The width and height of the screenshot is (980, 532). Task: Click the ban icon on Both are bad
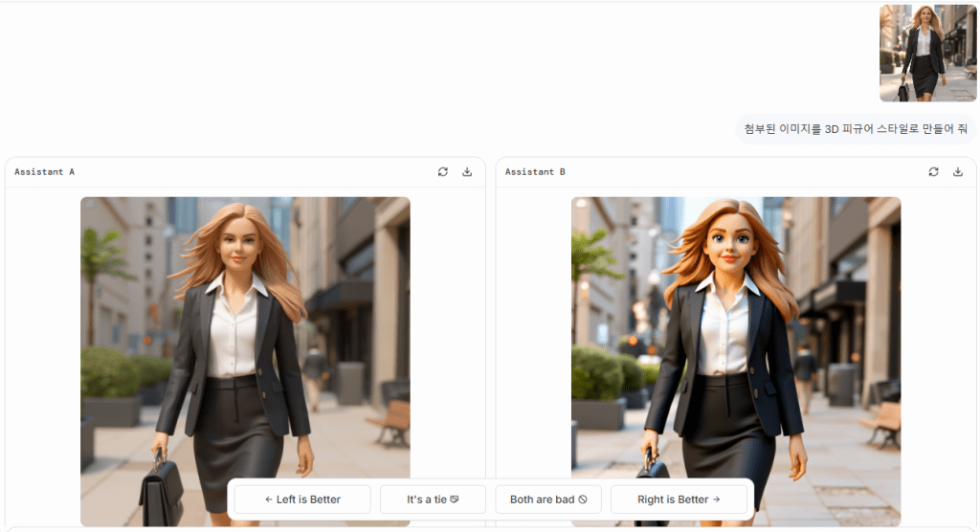tap(583, 499)
